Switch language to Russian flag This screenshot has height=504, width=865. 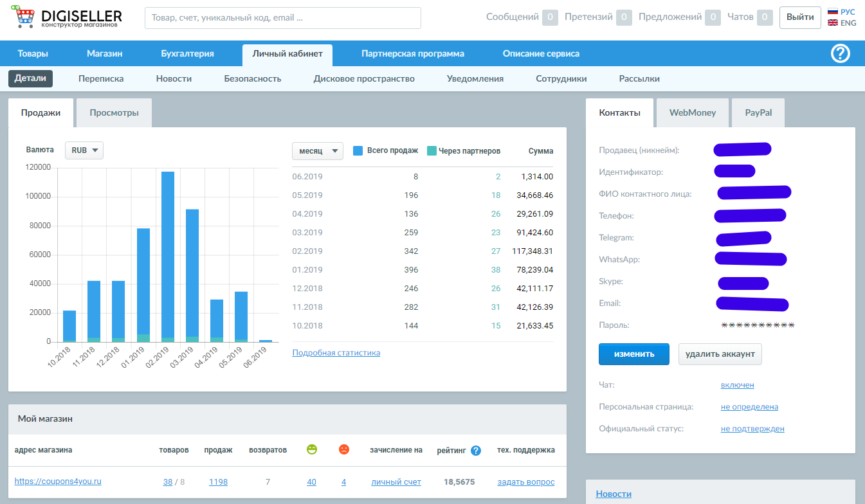pos(833,12)
